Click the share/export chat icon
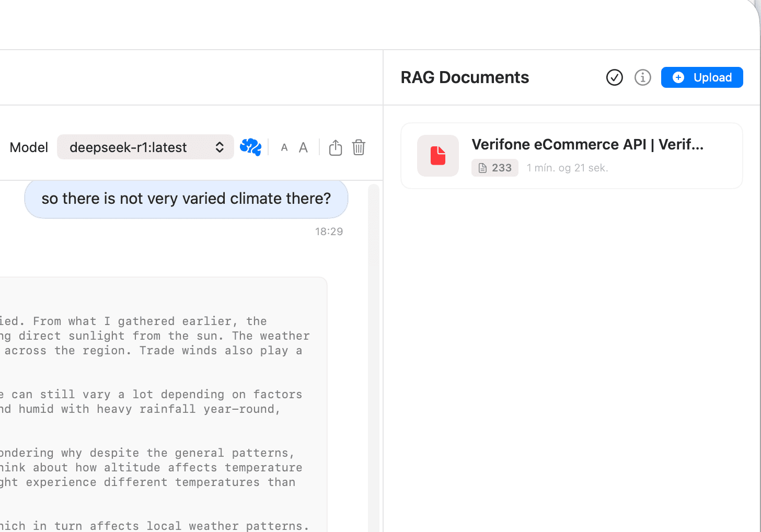761x532 pixels. click(335, 147)
